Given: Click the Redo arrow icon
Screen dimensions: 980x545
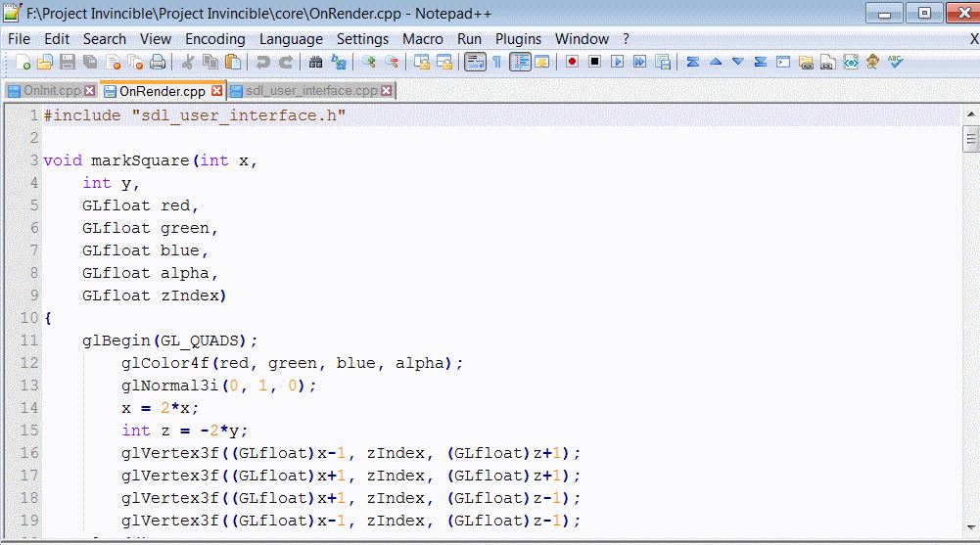Looking at the screenshot, I should 286,62.
